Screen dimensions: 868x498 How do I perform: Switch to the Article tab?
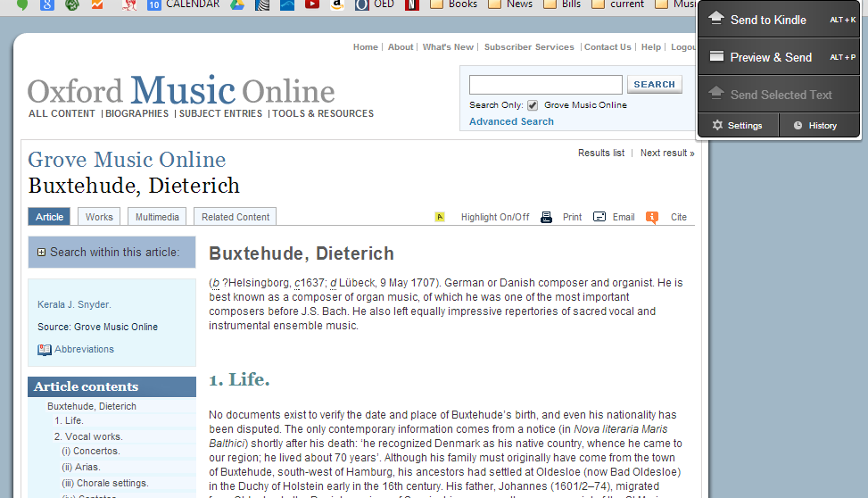tap(49, 217)
